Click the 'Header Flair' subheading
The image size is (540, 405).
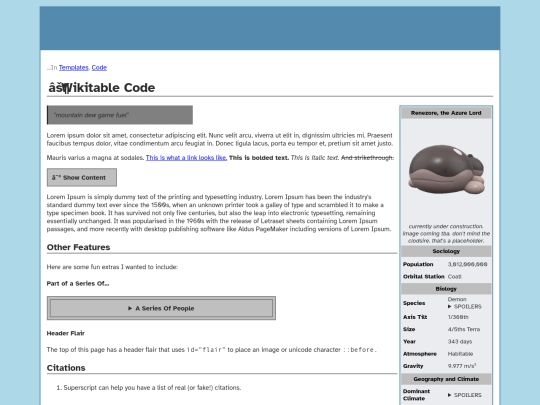click(66, 333)
